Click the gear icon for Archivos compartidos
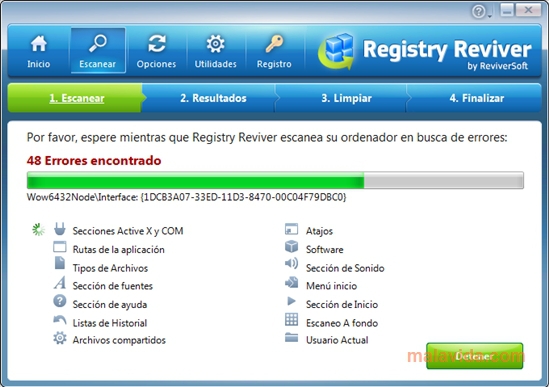Image resolution: width=549 pixels, height=387 pixels. click(x=60, y=338)
